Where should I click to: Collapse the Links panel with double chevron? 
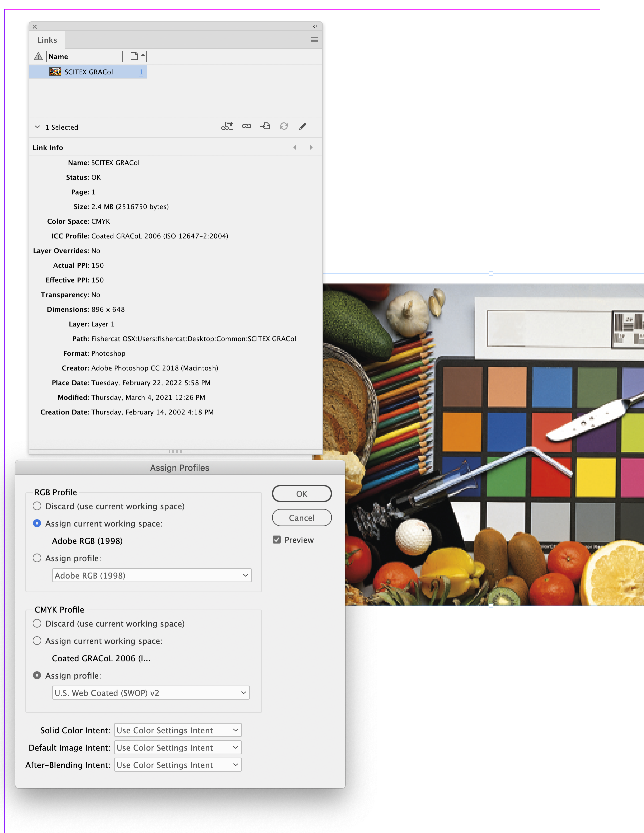point(314,26)
